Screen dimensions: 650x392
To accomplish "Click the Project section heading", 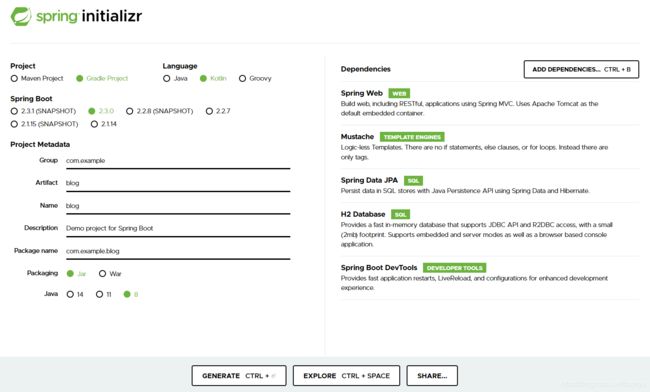I will click(23, 66).
